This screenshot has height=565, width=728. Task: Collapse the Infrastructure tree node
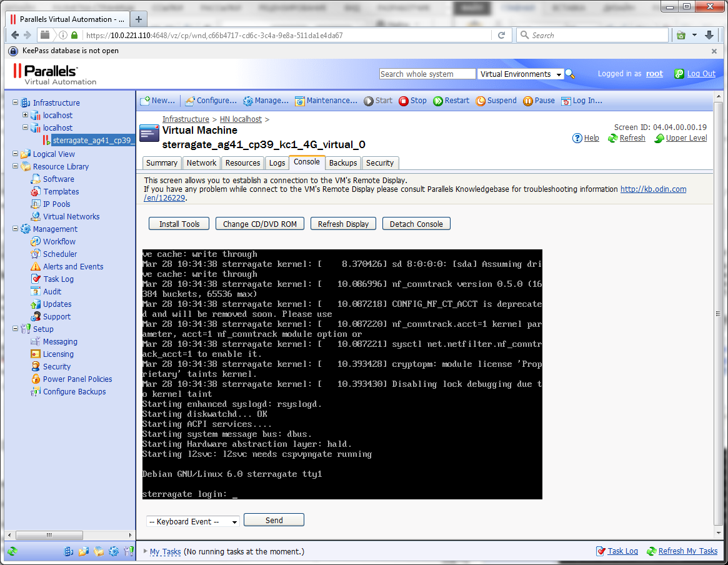(x=16, y=102)
